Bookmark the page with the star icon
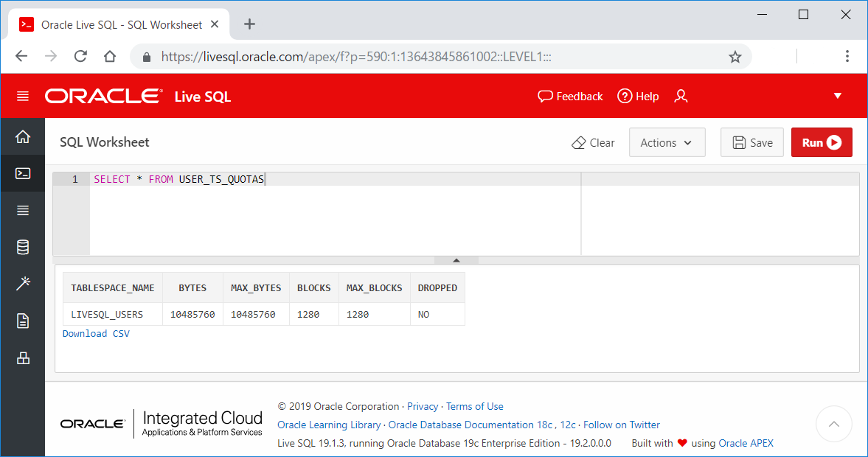This screenshot has height=457, width=868. pyautogui.click(x=735, y=56)
